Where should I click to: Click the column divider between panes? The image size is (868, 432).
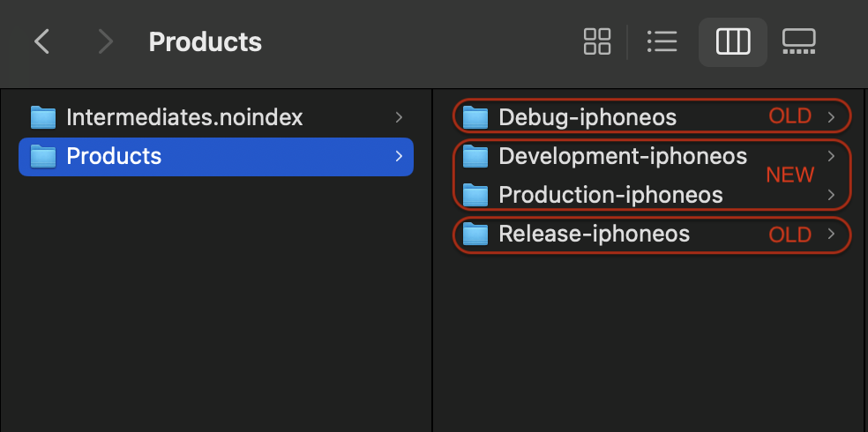[431, 260]
